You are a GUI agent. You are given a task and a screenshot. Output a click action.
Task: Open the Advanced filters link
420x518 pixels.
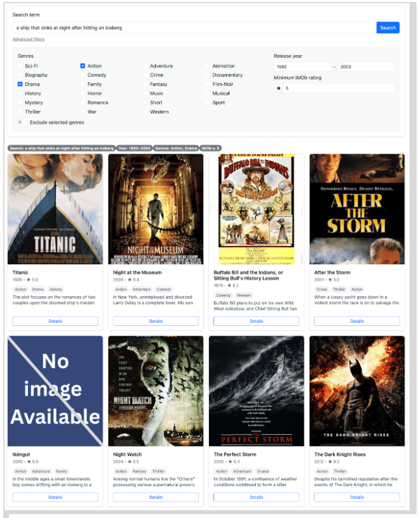(x=29, y=40)
